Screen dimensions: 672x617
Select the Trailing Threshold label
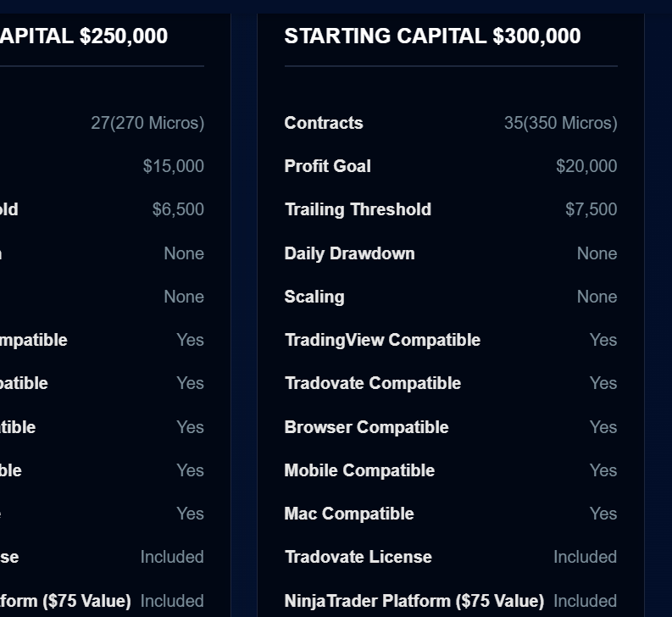tap(358, 209)
